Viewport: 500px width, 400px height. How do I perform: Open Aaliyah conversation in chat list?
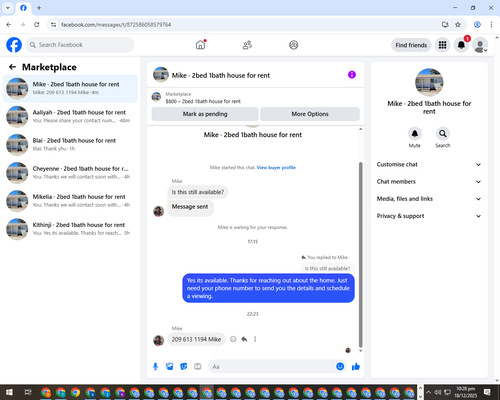[70, 116]
